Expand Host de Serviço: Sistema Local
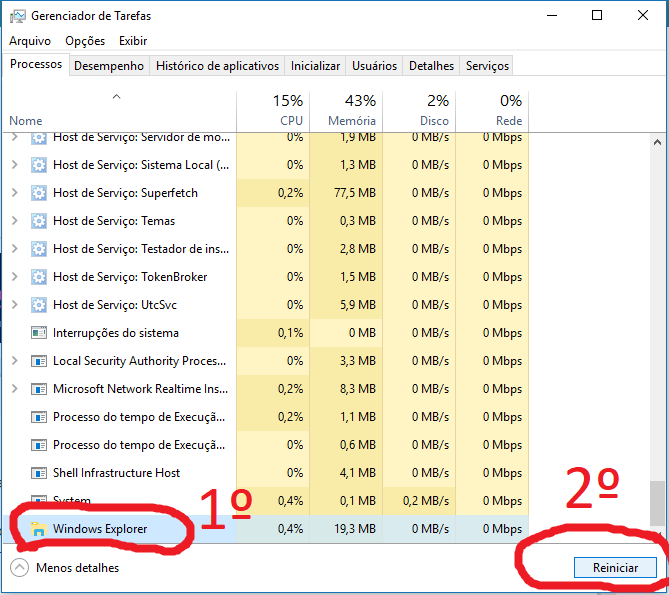 [x=15, y=165]
